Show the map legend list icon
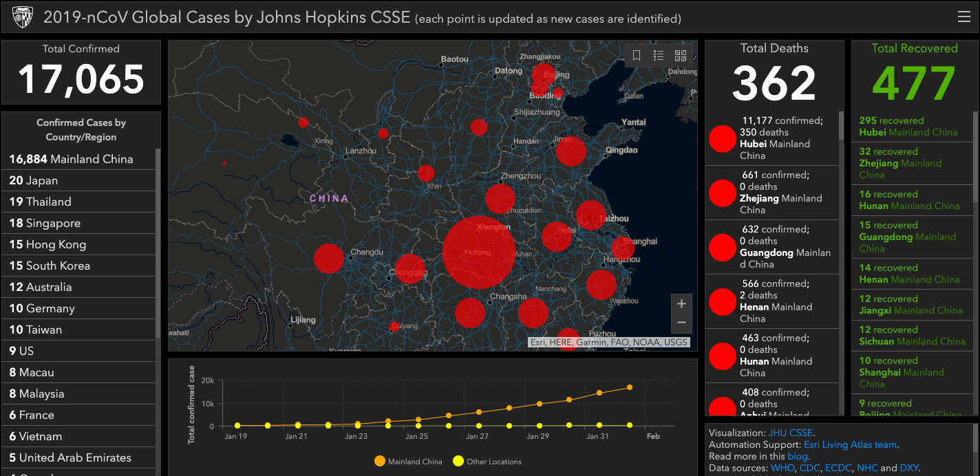980x476 pixels. point(658,56)
